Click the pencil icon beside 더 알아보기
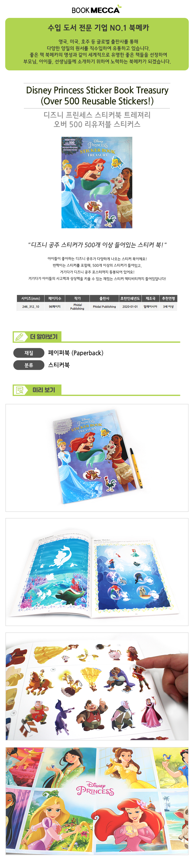 tap(20, 337)
